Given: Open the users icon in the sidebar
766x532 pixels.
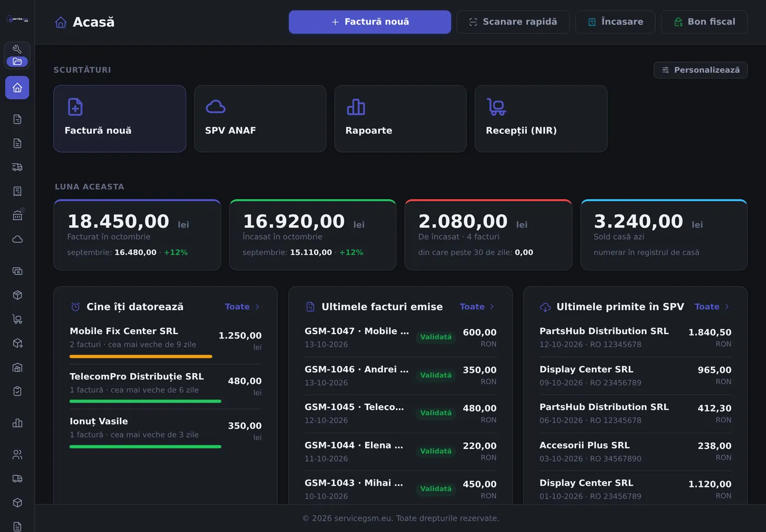Looking at the screenshot, I should 17,454.
